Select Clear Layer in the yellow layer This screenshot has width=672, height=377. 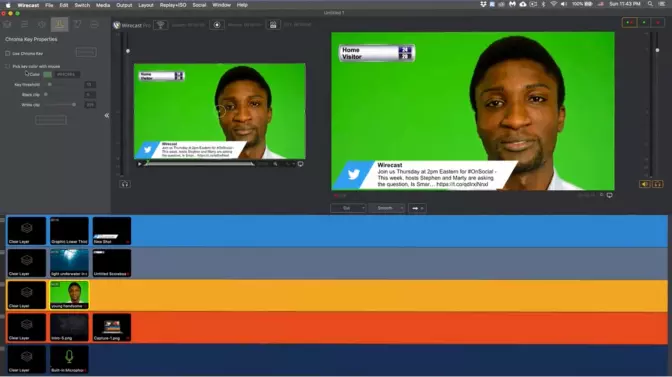[x=27, y=295]
